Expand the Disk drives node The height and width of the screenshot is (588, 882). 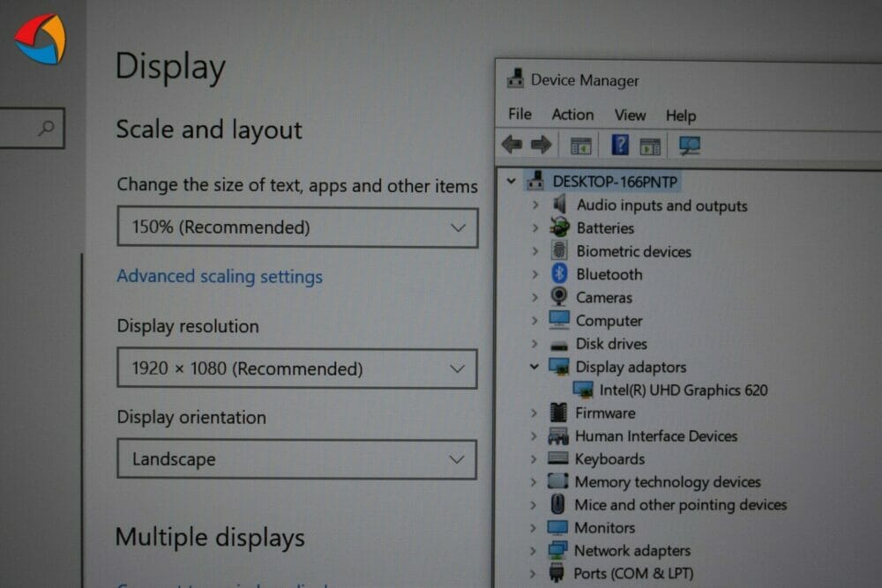pyautogui.click(x=534, y=343)
